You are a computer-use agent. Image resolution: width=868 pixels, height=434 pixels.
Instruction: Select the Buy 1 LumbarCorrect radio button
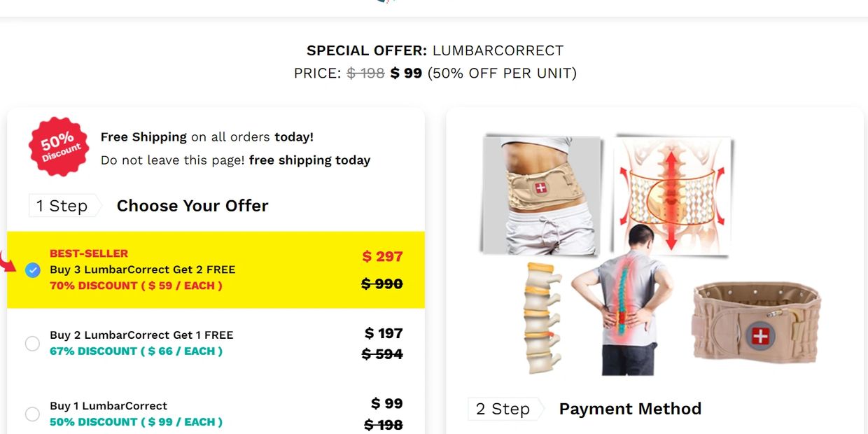click(x=32, y=414)
